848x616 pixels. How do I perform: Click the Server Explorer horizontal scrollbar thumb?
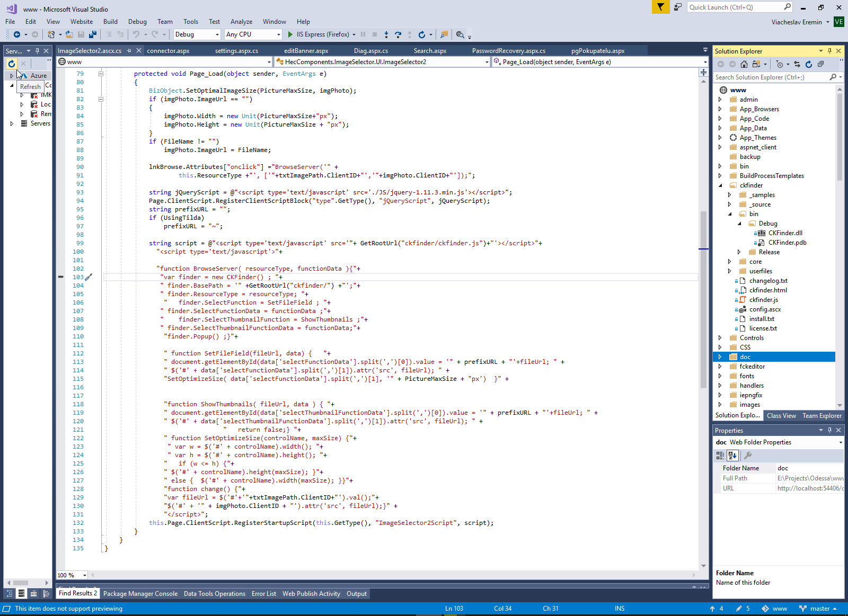tap(21, 583)
